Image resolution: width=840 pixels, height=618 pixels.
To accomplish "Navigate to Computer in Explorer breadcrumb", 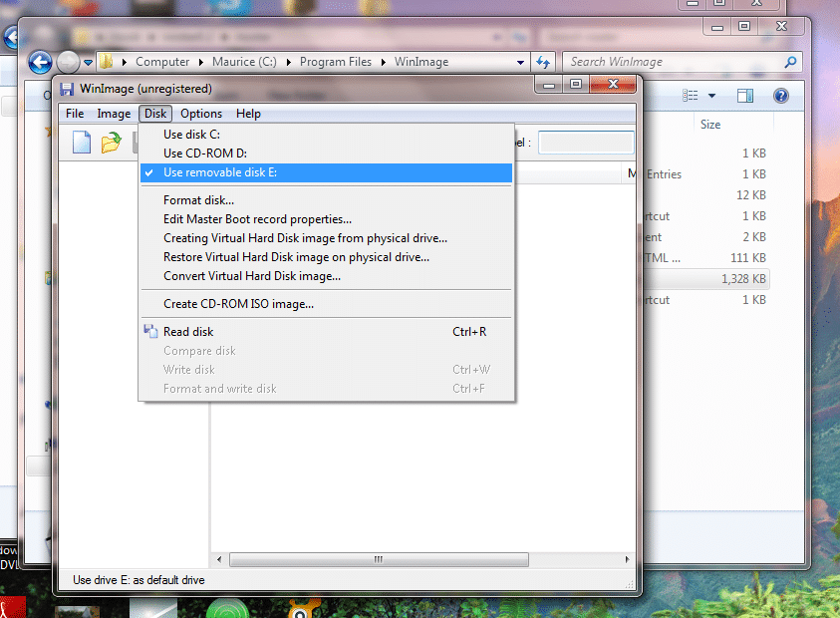I will coord(162,62).
